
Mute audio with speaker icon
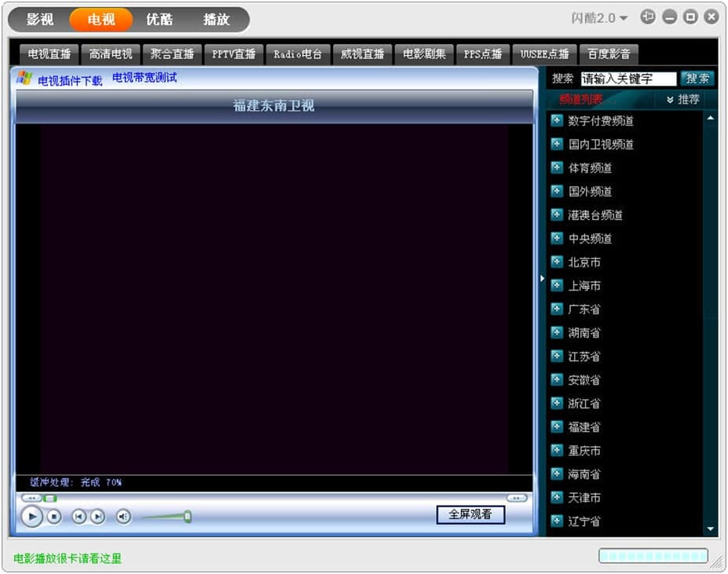[x=123, y=517]
